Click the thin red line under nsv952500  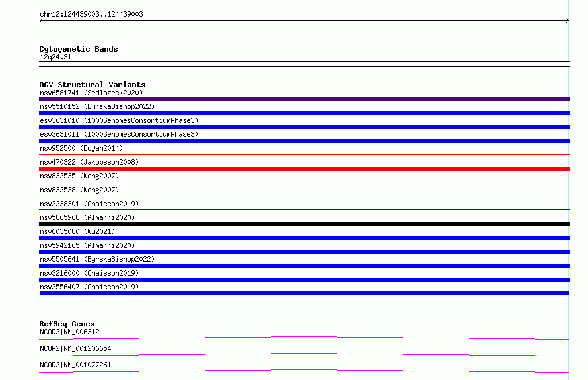click(x=304, y=154)
